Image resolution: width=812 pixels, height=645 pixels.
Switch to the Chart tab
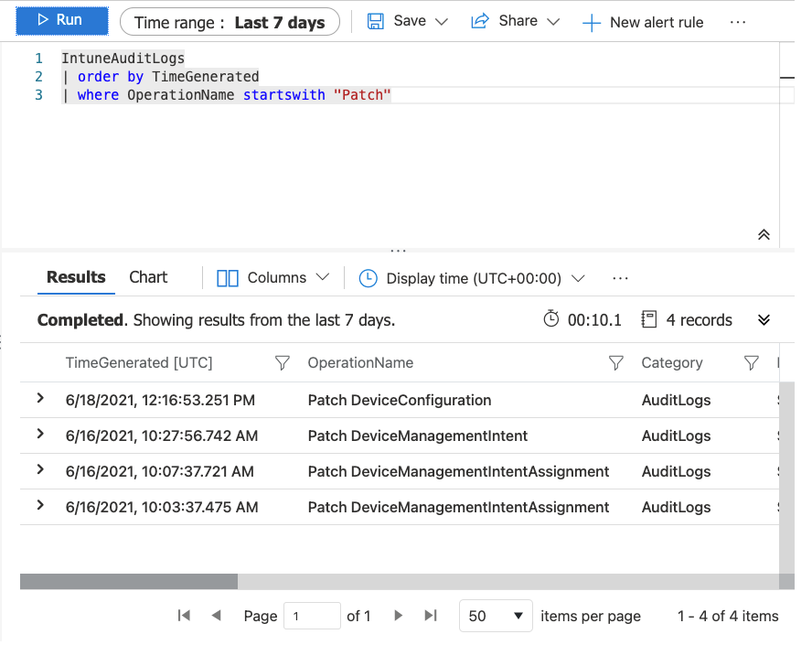pyautogui.click(x=148, y=278)
